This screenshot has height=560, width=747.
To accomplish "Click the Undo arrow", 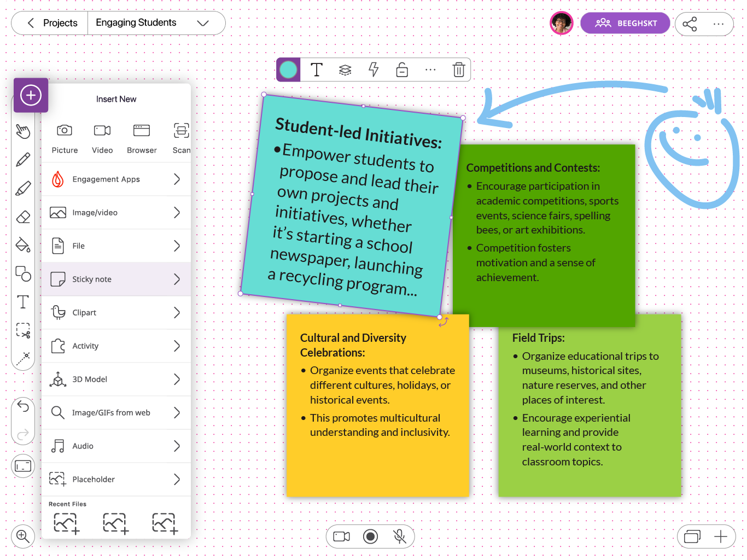I will (x=23, y=406).
